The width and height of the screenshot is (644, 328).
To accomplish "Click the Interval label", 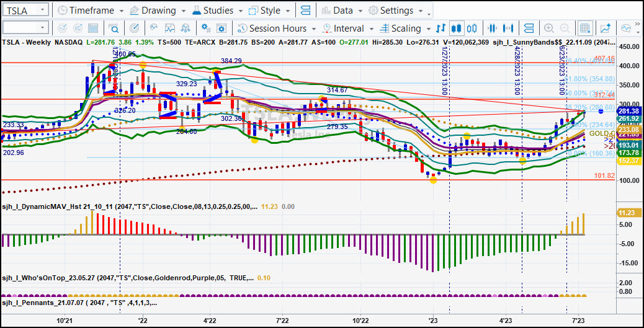I will 349,29.
